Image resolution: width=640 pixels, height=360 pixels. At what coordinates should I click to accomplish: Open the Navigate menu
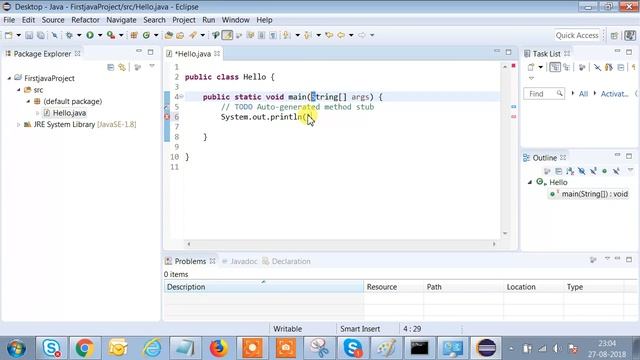click(121, 20)
